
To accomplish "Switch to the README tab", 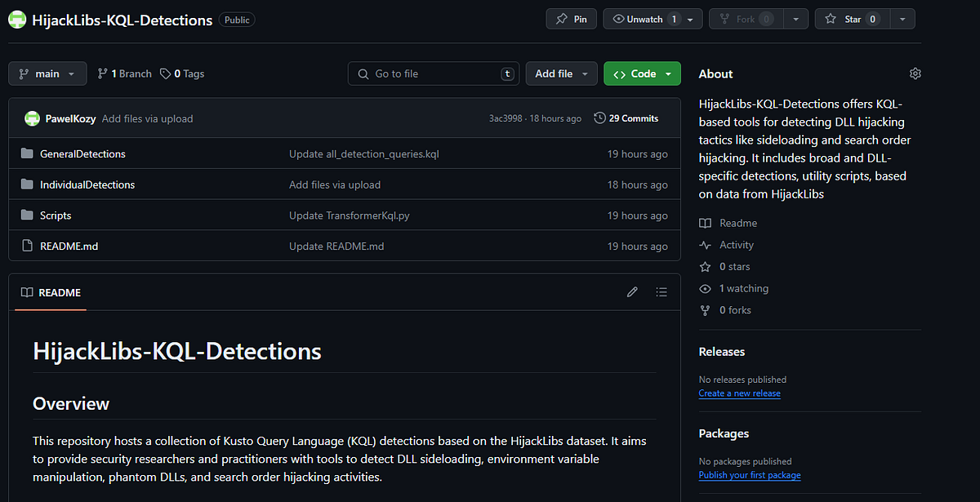I will point(50,292).
